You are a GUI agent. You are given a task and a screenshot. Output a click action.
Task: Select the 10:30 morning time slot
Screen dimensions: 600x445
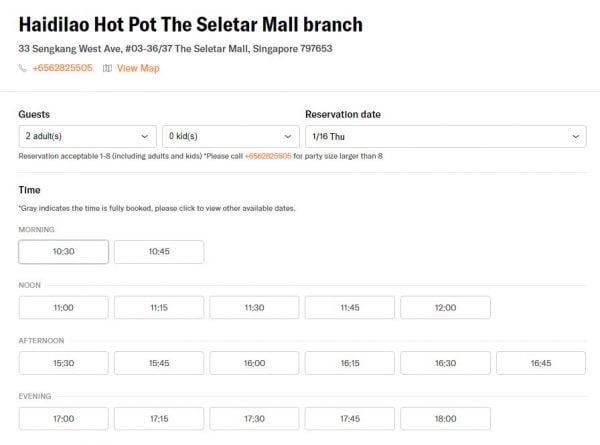click(63, 252)
